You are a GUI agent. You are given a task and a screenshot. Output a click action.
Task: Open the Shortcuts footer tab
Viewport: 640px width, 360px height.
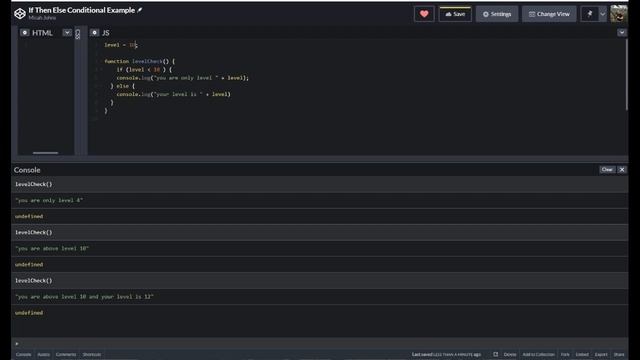[92, 354]
